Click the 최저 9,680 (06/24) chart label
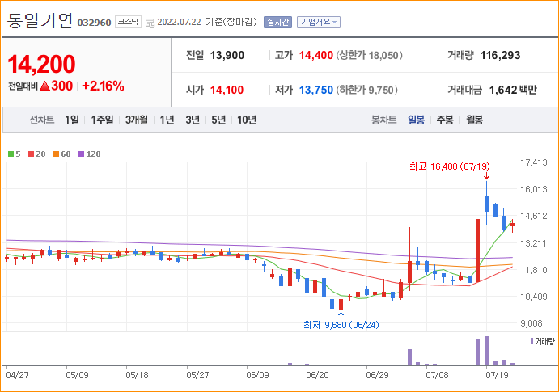The image size is (559, 392). pos(341,325)
